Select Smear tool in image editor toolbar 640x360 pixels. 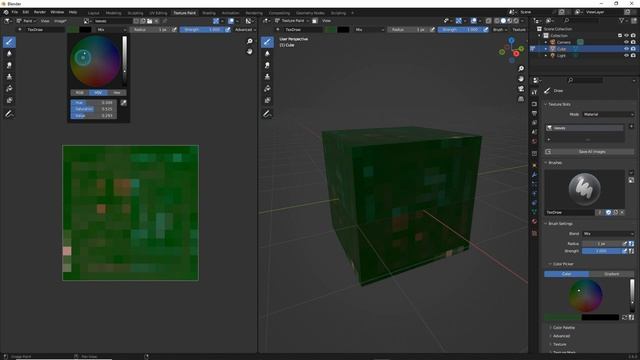(x=9, y=65)
